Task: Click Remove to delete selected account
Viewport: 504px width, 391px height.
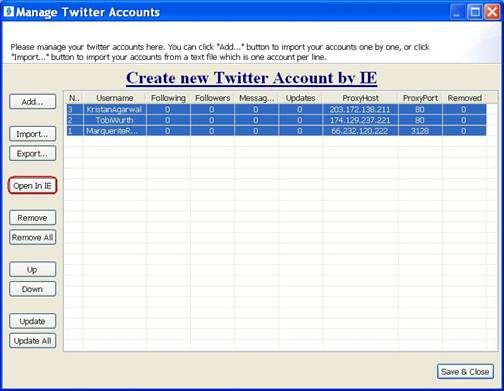Action: (32, 218)
